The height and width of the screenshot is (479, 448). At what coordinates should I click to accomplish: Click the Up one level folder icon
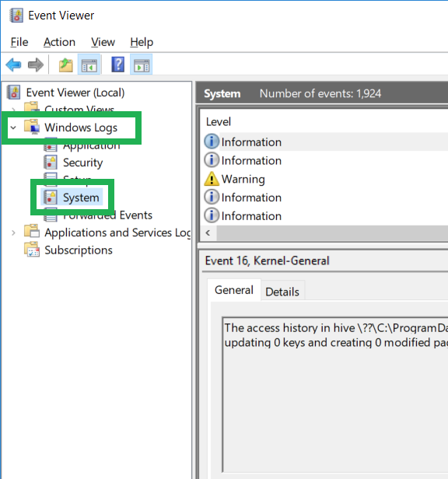(65, 65)
